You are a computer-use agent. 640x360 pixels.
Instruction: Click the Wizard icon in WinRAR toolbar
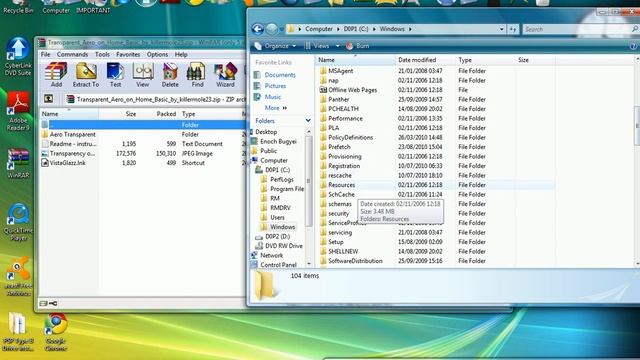click(225, 75)
